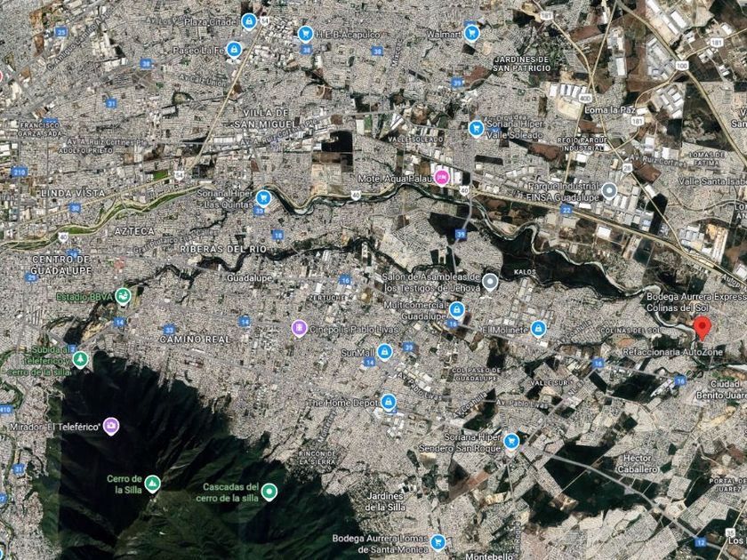Click the Rincon de la Sierra label

coord(318,458)
